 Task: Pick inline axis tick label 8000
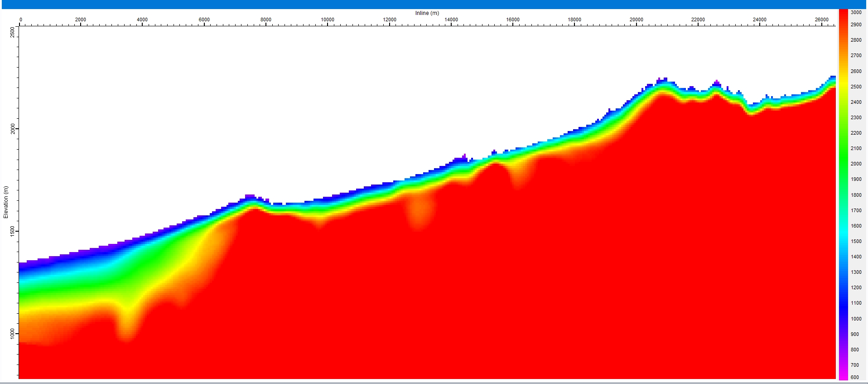pyautogui.click(x=266, y=20)
